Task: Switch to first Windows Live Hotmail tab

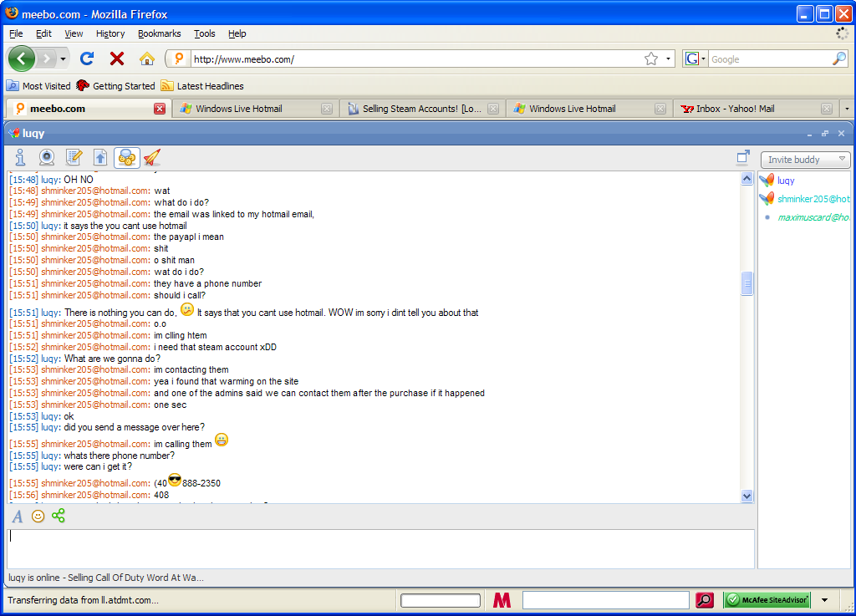Action: pyautogui.click(x=255, y=109)
